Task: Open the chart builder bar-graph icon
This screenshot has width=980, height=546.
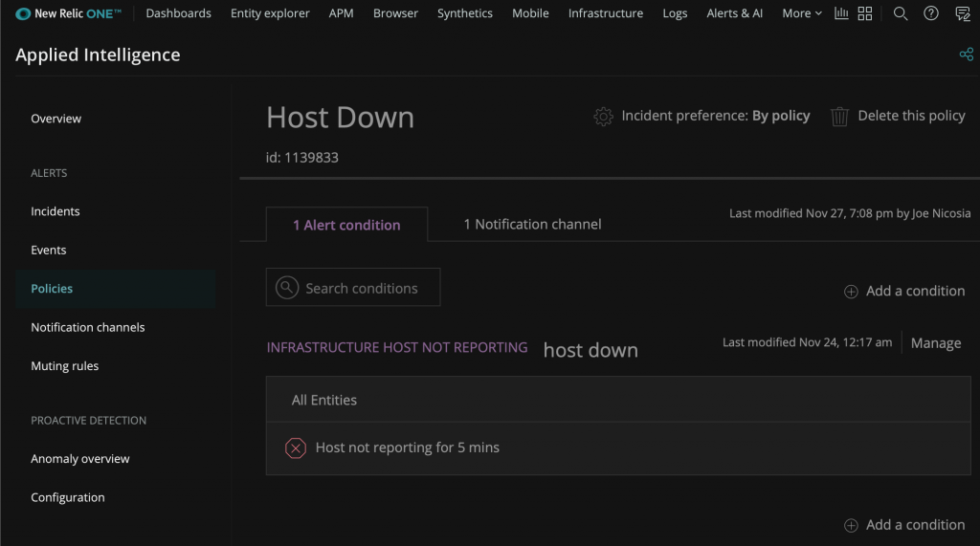Action: tap(841, 13)
